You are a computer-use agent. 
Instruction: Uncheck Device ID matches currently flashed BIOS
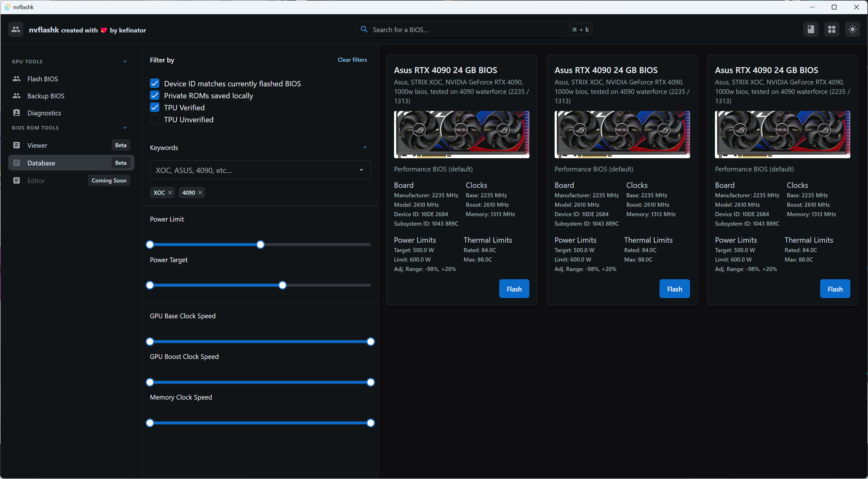155,83
